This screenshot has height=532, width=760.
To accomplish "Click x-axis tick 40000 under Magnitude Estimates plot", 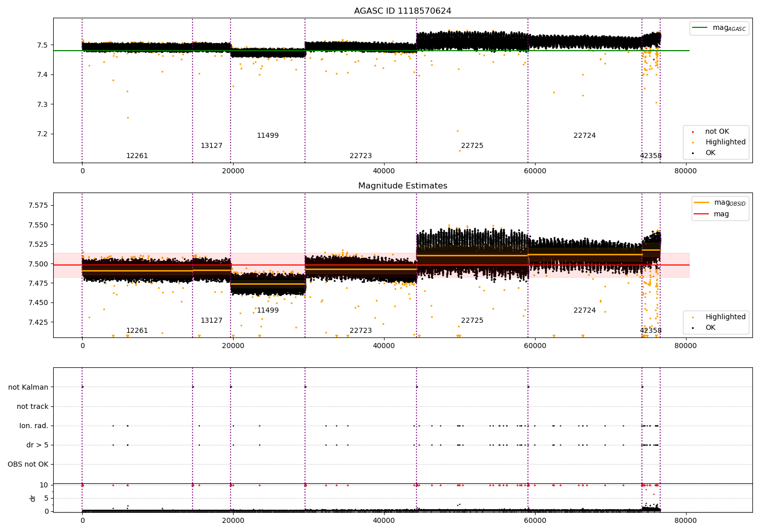I will pos(384,346).
